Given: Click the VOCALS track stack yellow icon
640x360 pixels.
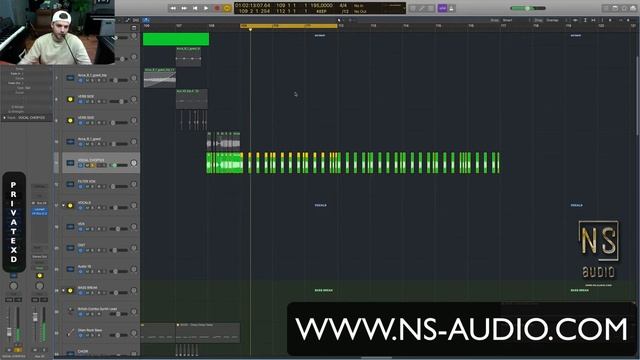Looking at the screenshot, I should (70, 205).
